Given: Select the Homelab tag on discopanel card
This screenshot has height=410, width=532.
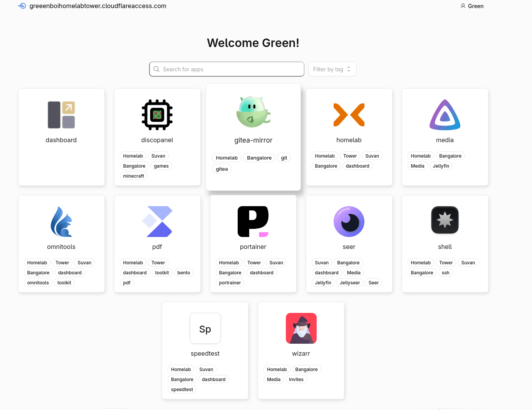Looking at the screenshot, I should tap(133, 156).
